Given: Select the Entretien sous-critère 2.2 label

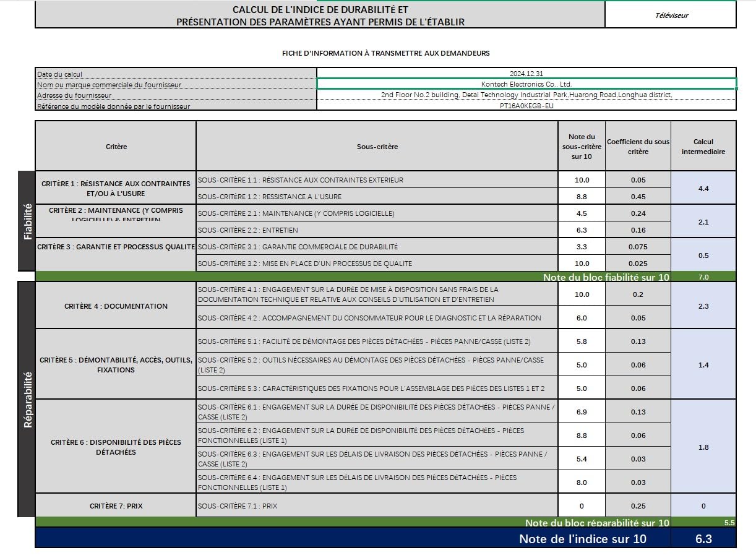Looking at the screenshot, I should point(377,230).
